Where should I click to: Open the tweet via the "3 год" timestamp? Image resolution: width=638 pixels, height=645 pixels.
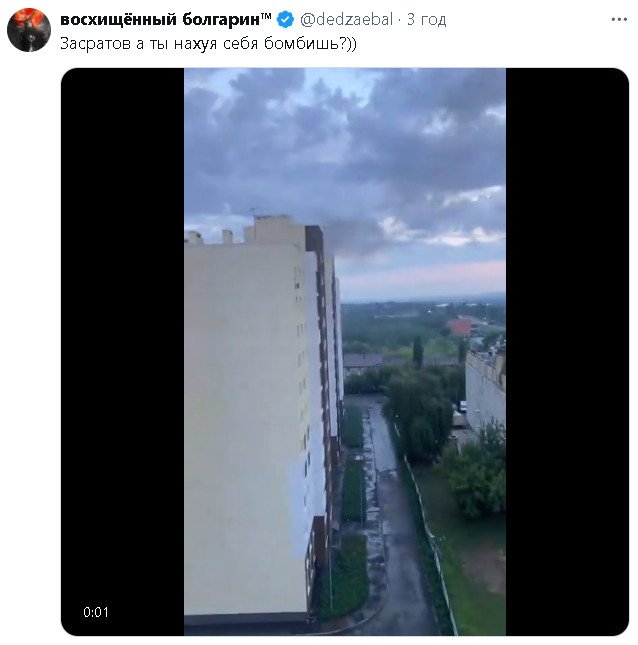pos(426,20)
